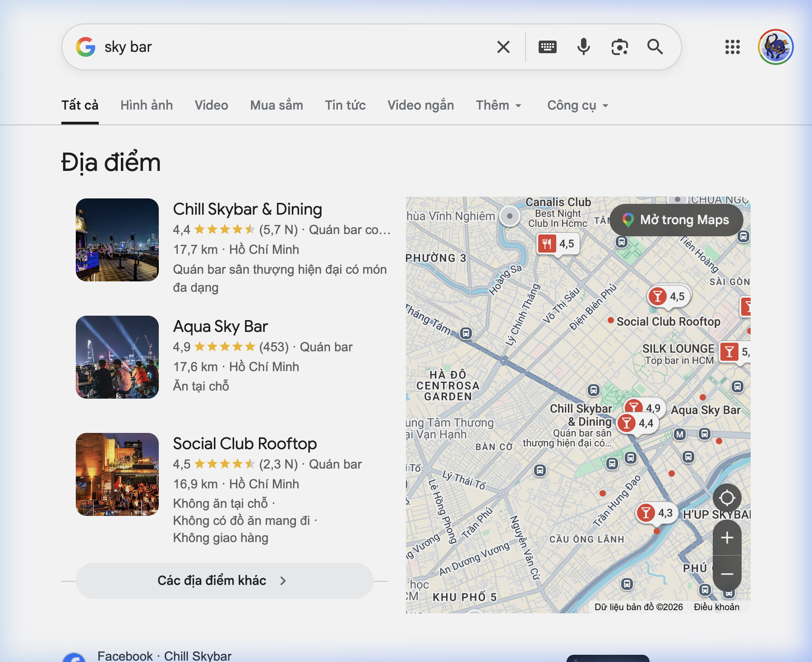Select the Tất cả tab
Image resolution: width=812 pixels, height=662 pixels.
pos(80,106)
